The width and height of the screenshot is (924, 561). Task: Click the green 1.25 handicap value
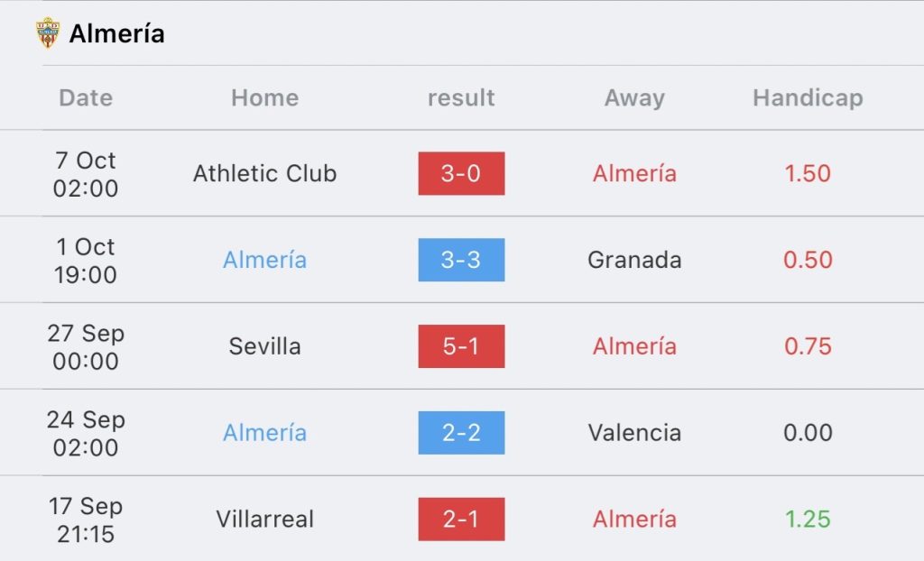pyautogui.click(x=808, y=520)
